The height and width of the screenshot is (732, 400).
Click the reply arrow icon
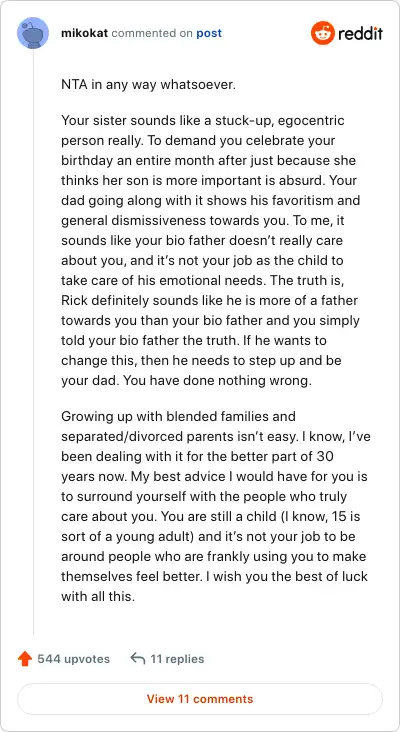138,659
